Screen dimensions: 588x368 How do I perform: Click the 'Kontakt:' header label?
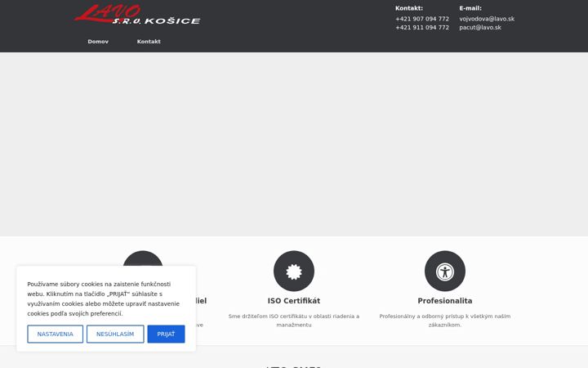click(x=409, y=8)
